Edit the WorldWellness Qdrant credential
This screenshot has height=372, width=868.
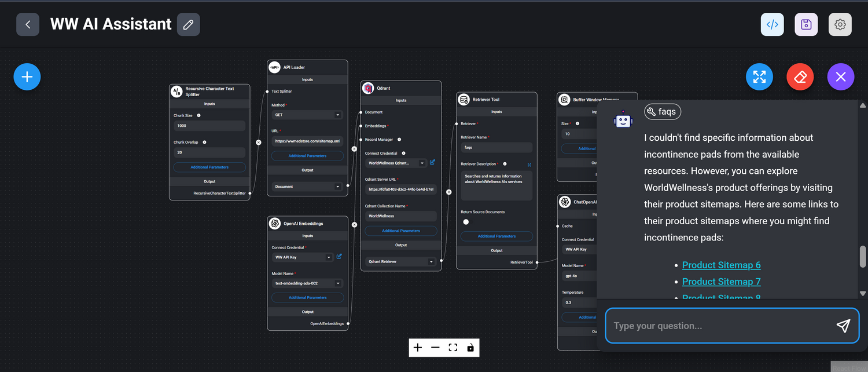(432, 162)
